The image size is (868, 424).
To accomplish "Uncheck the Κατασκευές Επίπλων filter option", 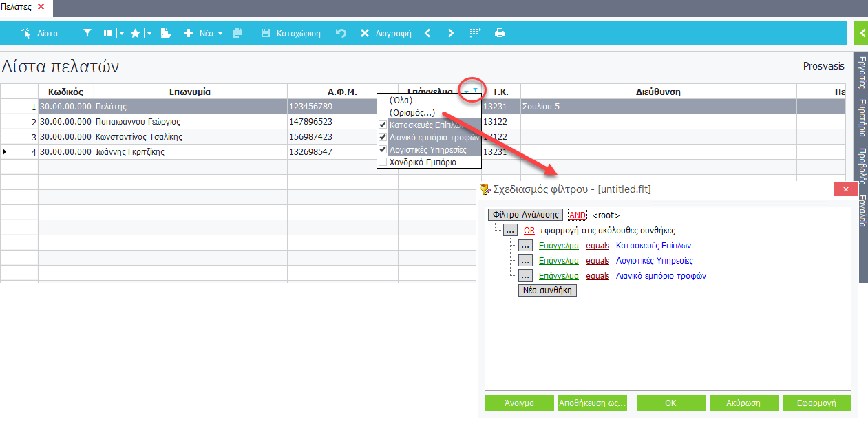I will 383,125.
